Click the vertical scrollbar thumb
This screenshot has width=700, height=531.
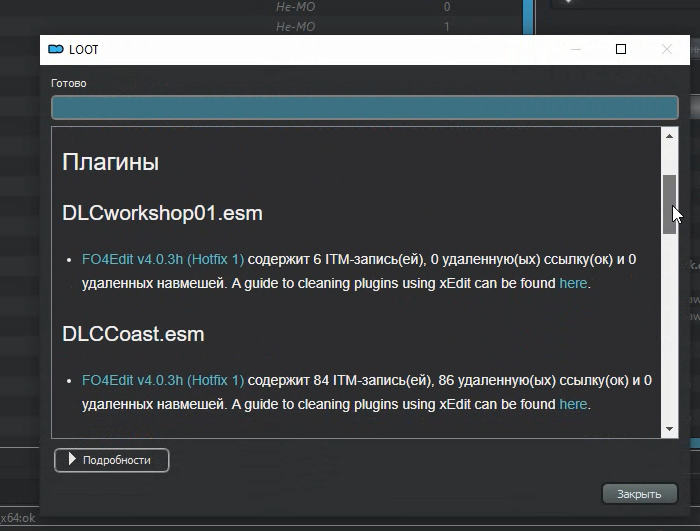[x=669, y=205]
